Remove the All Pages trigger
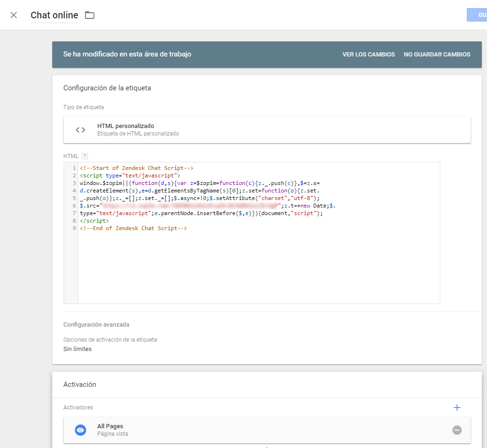This screenshot has width=487, height=448. point(457,430)
